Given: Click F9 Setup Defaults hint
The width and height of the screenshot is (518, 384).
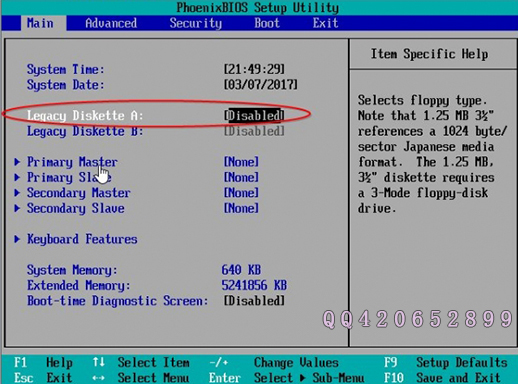Looking at the screenshot, I should [x=446, y=362].
